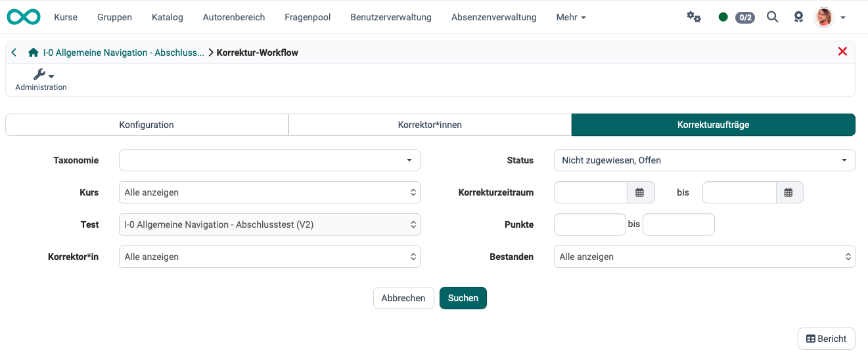Click the Abbrechen button
This screenshot has width=868, height=359.
(403, 298)
